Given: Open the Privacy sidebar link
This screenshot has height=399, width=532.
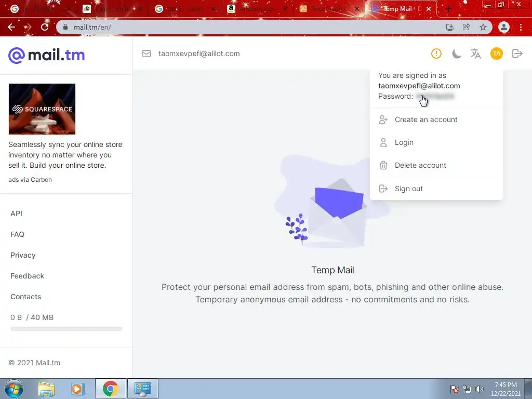Looking at the screenshot, I should [x=23, y=255].
